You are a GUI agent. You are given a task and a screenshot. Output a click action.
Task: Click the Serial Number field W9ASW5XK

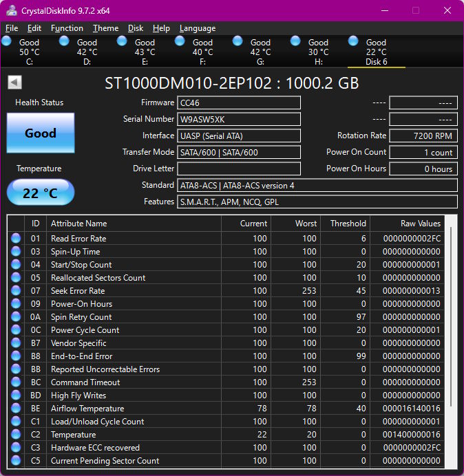pos(239,119)
